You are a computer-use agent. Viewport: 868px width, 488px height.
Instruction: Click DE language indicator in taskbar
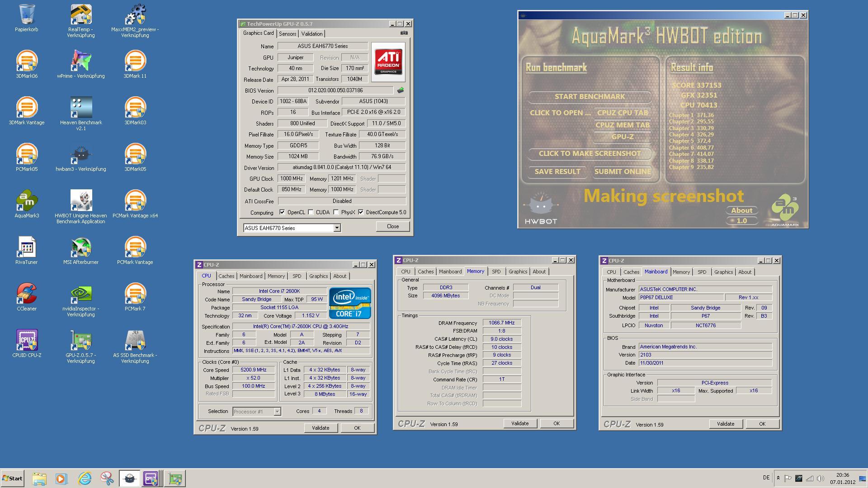click(x=766, y=478)
